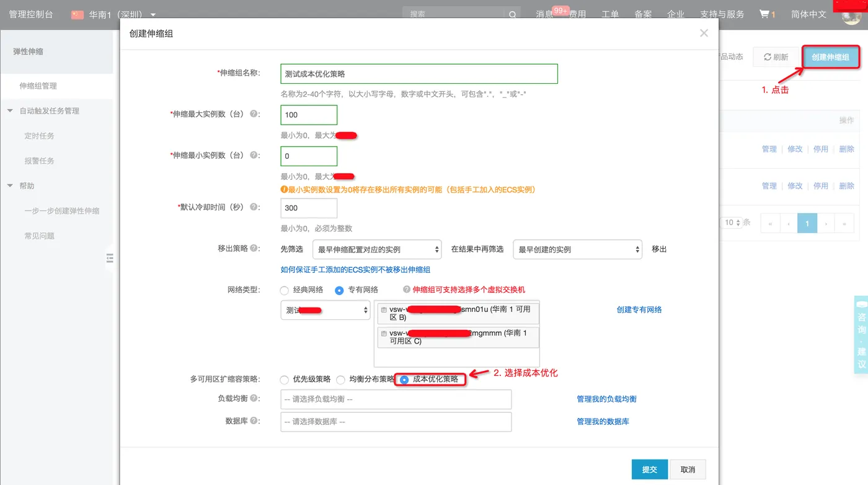Choose 优先级策略 scaling policy
Screen dimensions: 868x485
point(285,380)
